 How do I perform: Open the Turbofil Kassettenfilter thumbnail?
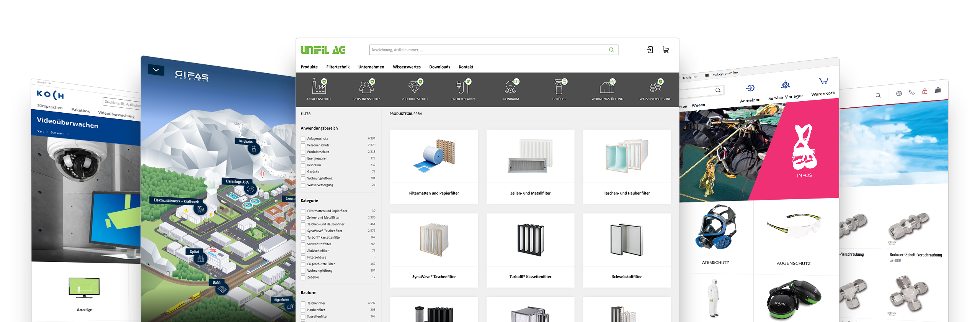coord(531,240)
